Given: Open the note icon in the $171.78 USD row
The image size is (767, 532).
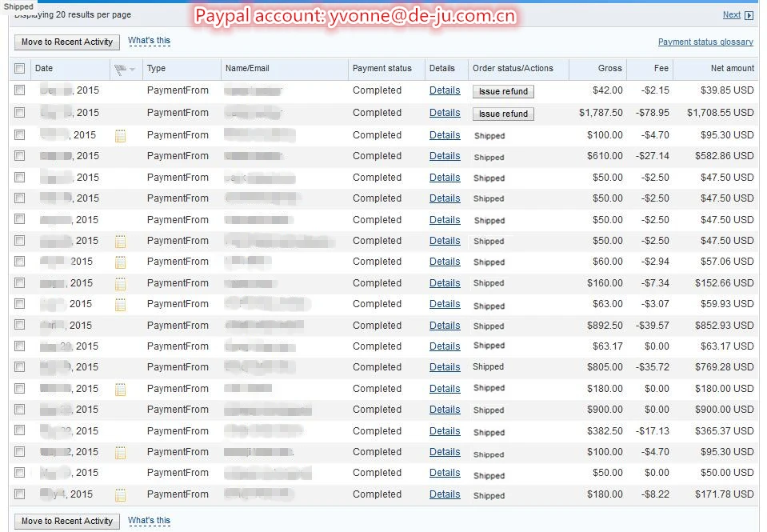Looking at the screenshot, I should 120,495.
